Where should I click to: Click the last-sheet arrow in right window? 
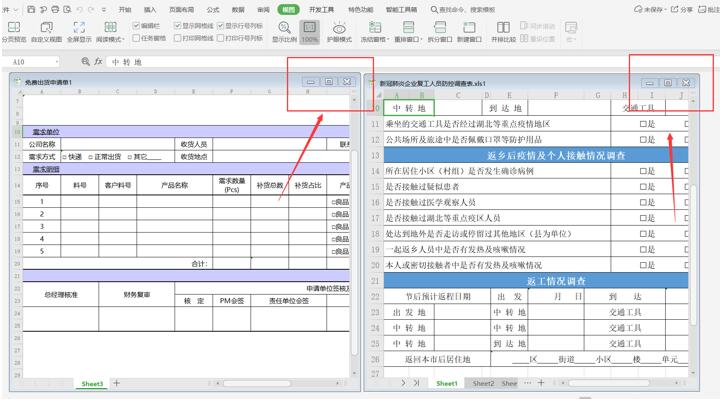pyautogui.click(x=416, y=382)
